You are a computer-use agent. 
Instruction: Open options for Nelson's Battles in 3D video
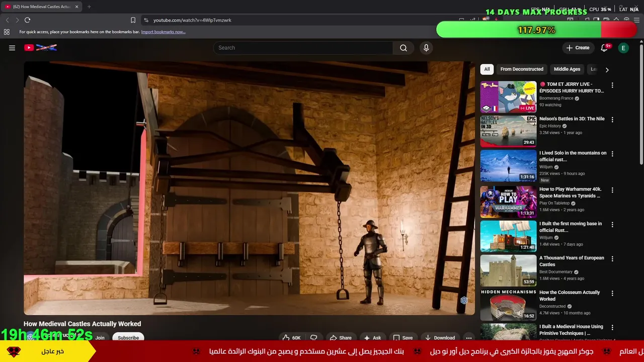[612, 120]
